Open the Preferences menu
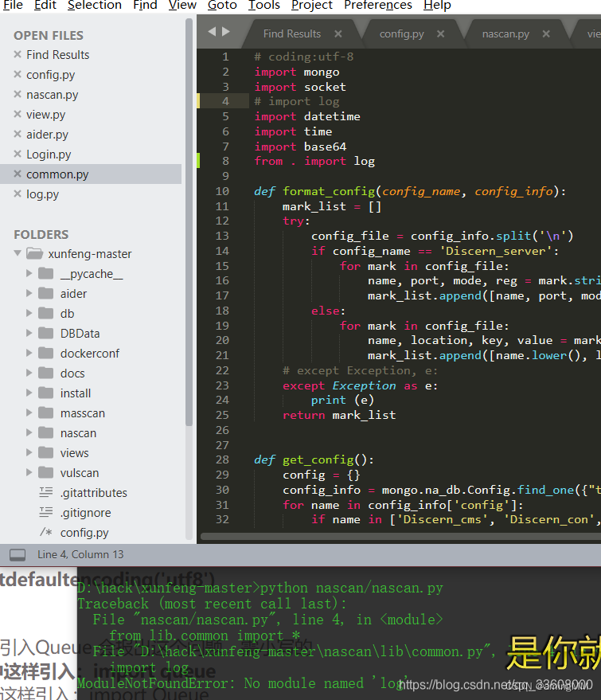This screenshot has width=601, height=700. 378,6
